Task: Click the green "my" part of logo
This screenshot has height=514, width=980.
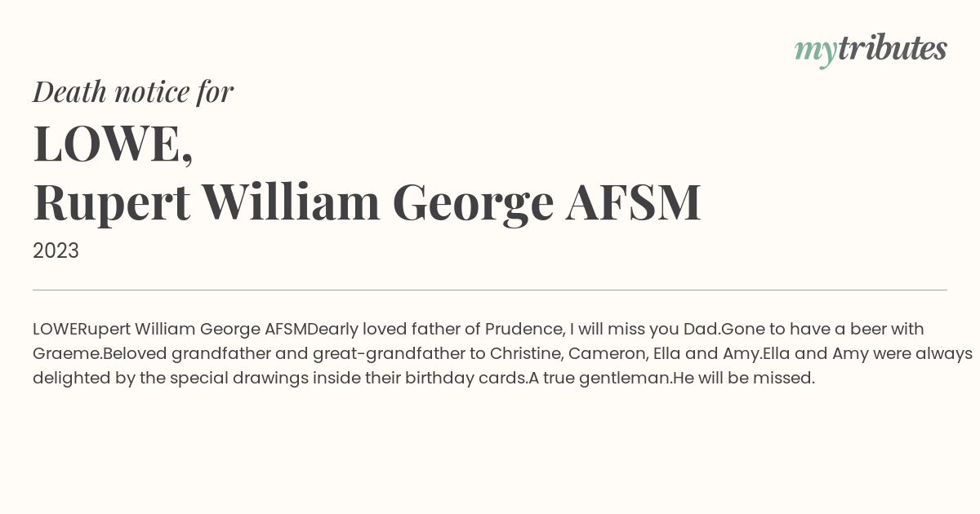Action: pyautogui.click(x=816, y=52)
